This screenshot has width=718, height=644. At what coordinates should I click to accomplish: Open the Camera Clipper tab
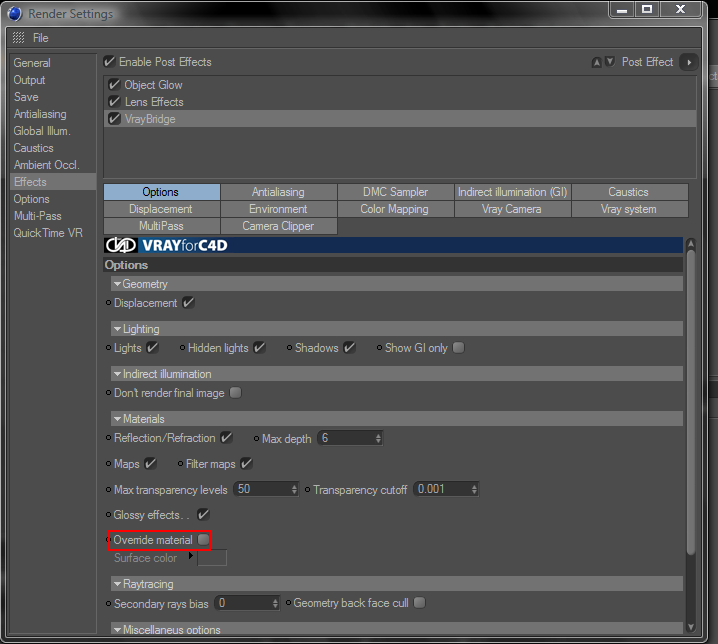pos(278,226)
